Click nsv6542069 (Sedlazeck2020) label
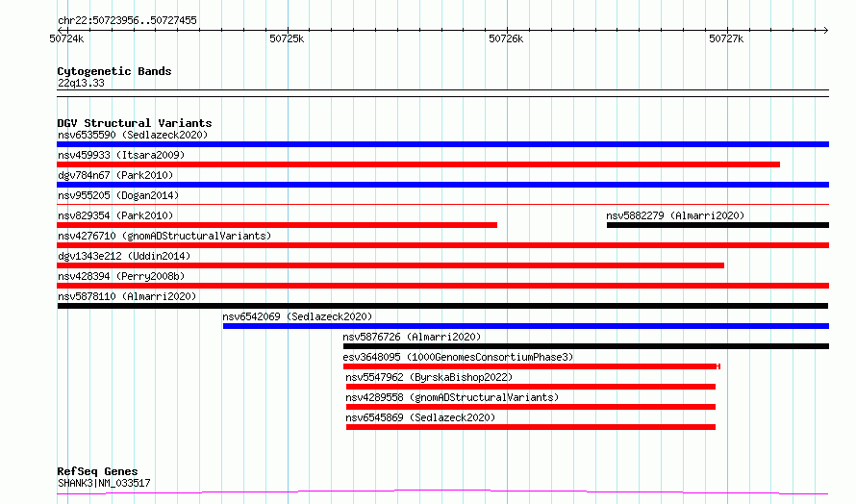Viewport: 856px width, 504px height. [297, 316]
